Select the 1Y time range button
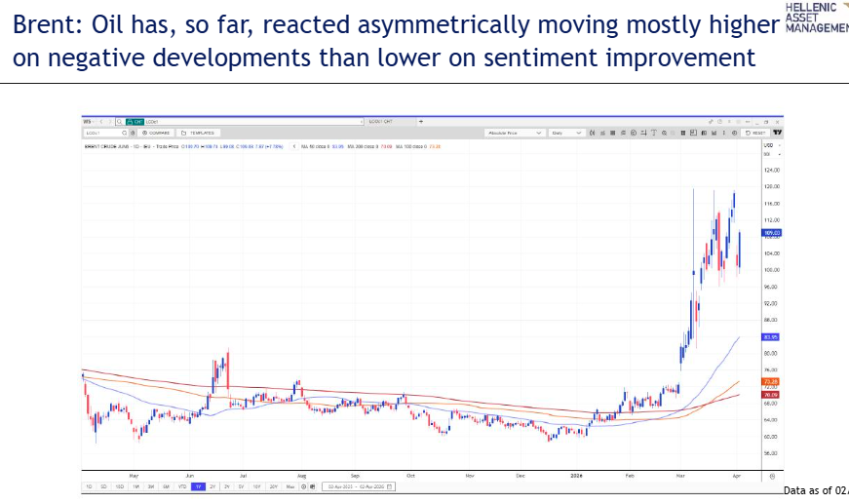The height and width of the screenshot is (504, 849). (x=198, y=485)
